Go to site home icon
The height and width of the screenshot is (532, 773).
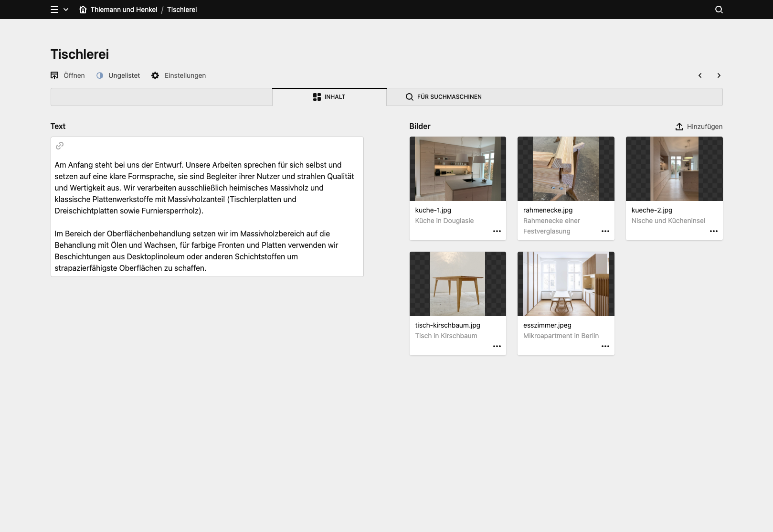83,10
